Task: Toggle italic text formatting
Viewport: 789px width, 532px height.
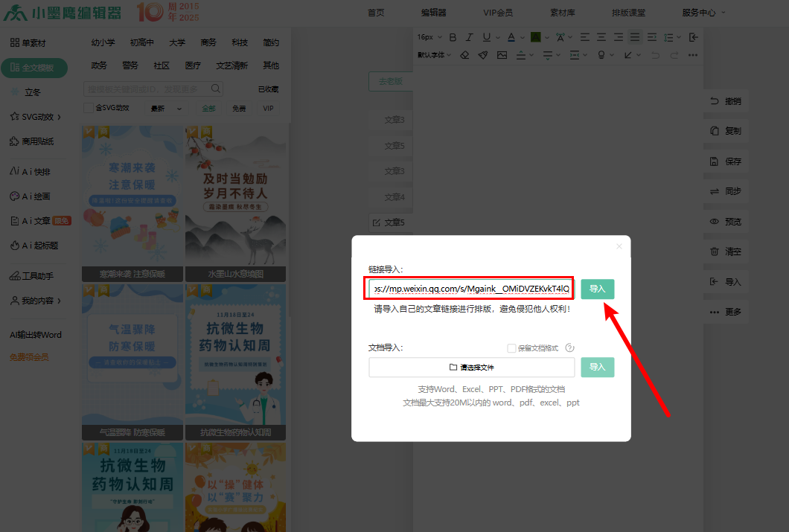Action: point(469,37)
